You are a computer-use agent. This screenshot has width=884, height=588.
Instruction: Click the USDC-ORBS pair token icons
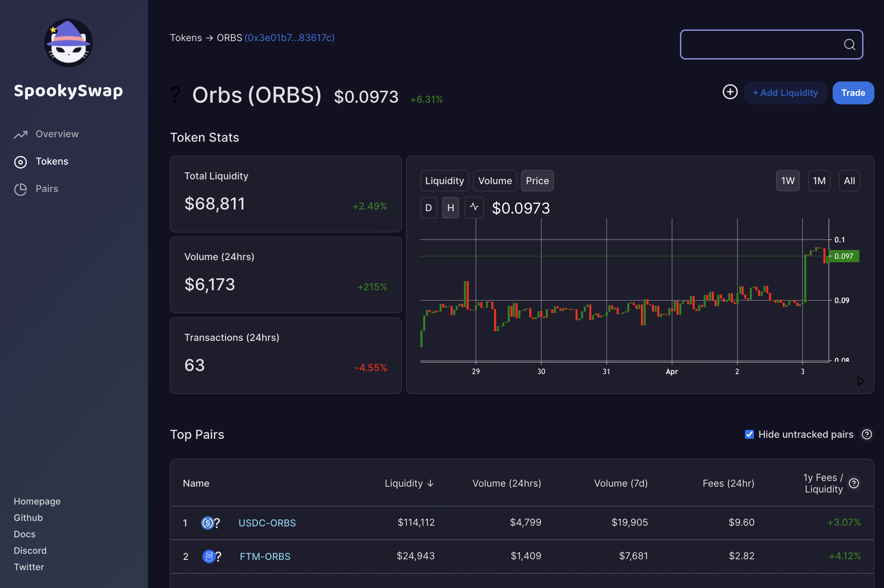pyautogui.click(x=211, y=523)
